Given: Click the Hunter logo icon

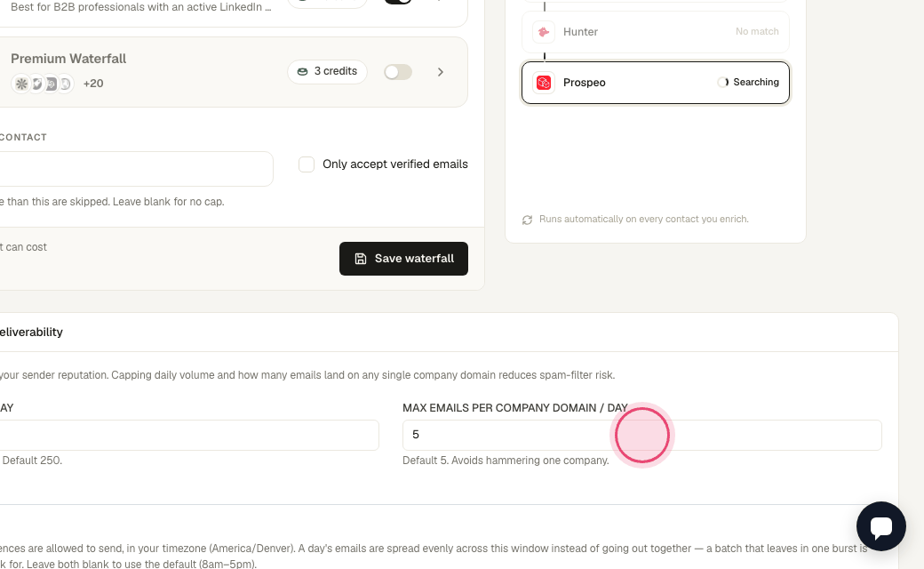Looking at the screenshot, I should click(x=544, y=32).
